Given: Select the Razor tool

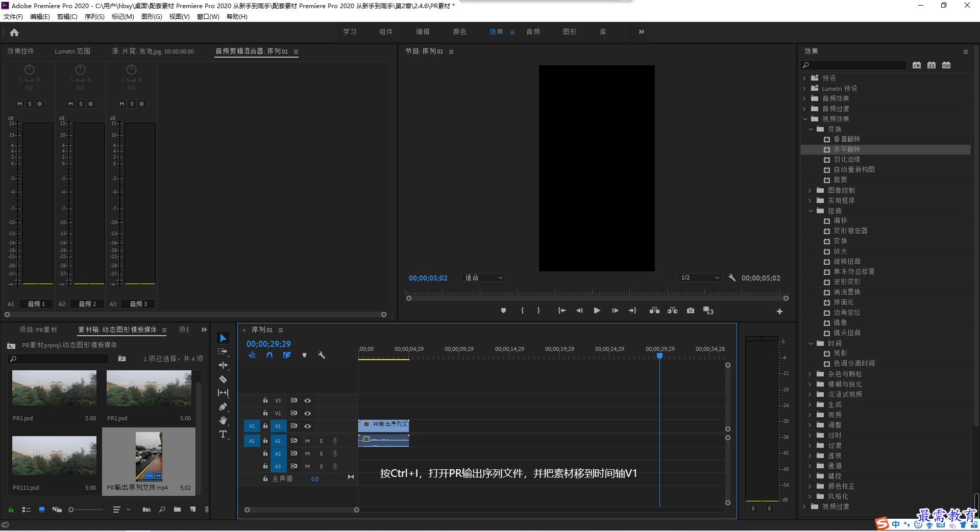Looking at the screenshot, I should [223, 379].
